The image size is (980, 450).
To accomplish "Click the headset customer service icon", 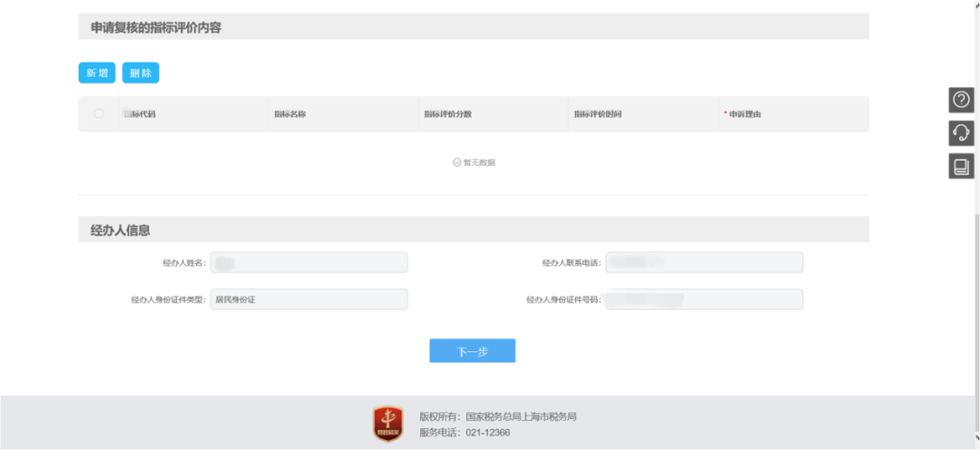I will tap(961, 133).
